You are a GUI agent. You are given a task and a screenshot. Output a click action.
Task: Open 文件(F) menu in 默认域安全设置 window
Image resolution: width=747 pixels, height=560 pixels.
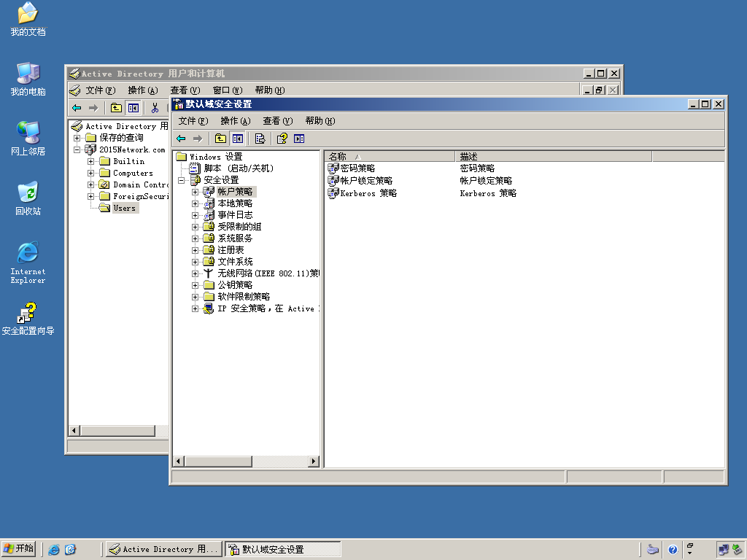[193, 121]
